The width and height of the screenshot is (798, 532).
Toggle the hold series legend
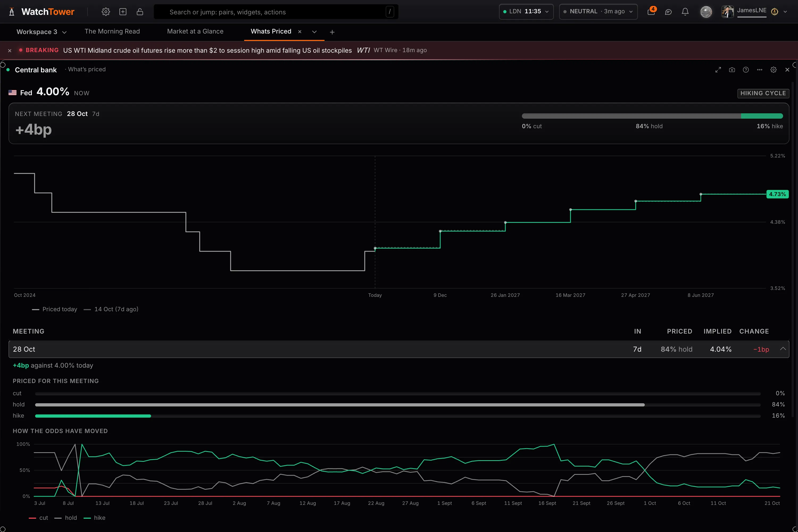(65, 518)
